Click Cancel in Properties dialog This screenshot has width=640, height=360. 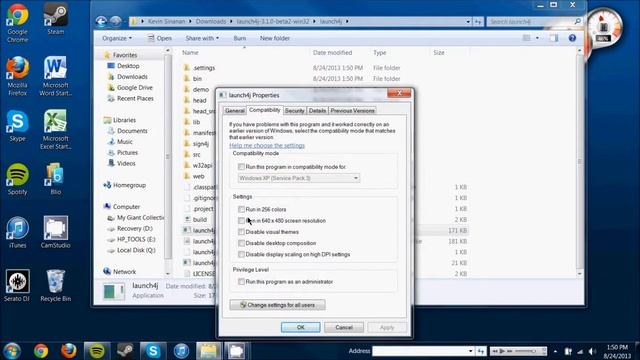(x=344, y=327)
